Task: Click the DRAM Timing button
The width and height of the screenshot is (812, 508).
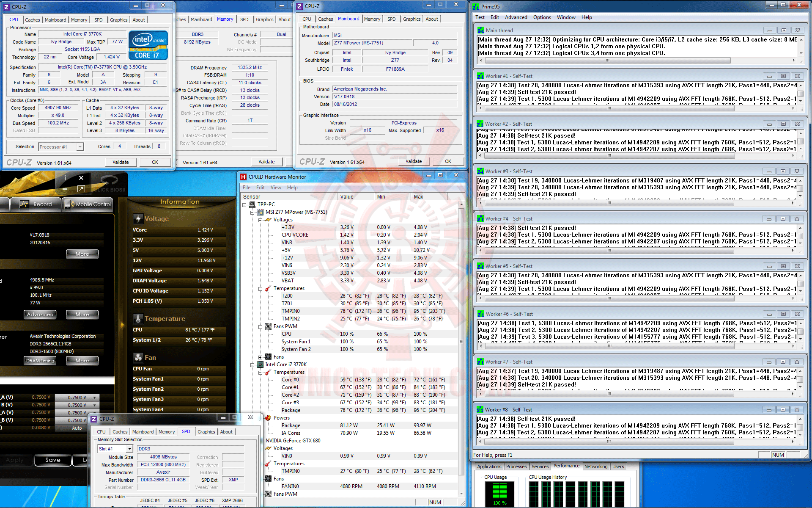Action: [x=40, y=361]
